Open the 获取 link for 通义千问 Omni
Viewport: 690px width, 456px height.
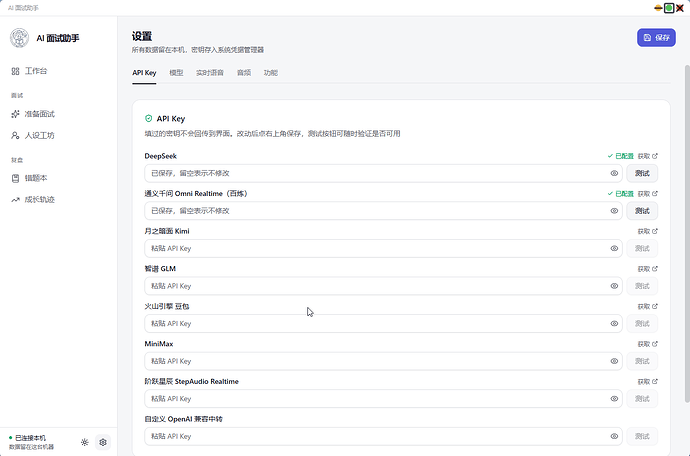click(x=648, y=194)
